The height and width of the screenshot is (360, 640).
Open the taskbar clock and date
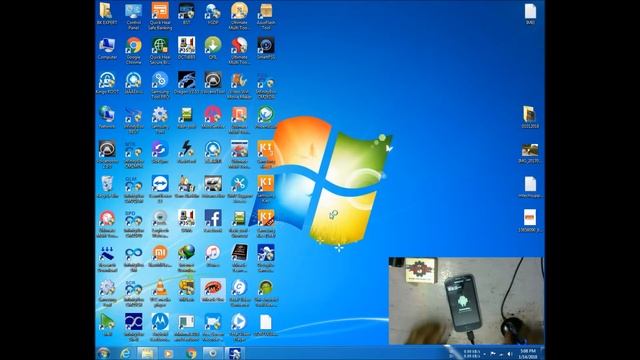[x=527, y=353]
